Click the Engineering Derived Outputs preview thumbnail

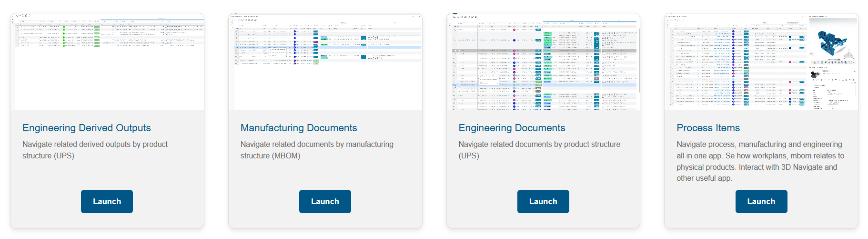pos(107,62)
